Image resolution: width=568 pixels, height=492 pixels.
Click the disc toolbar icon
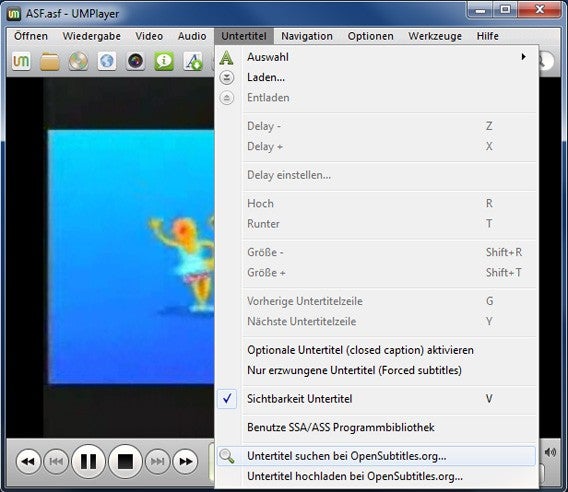point(78,61)
